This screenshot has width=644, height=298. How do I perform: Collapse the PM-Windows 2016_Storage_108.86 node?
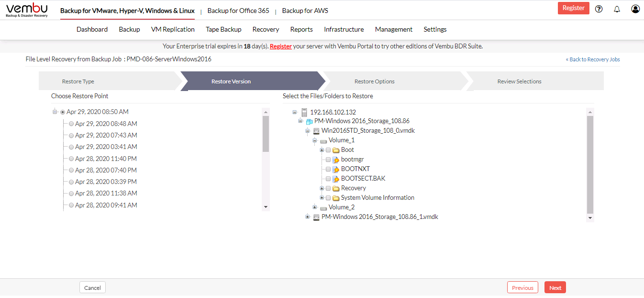coord(300,121)
